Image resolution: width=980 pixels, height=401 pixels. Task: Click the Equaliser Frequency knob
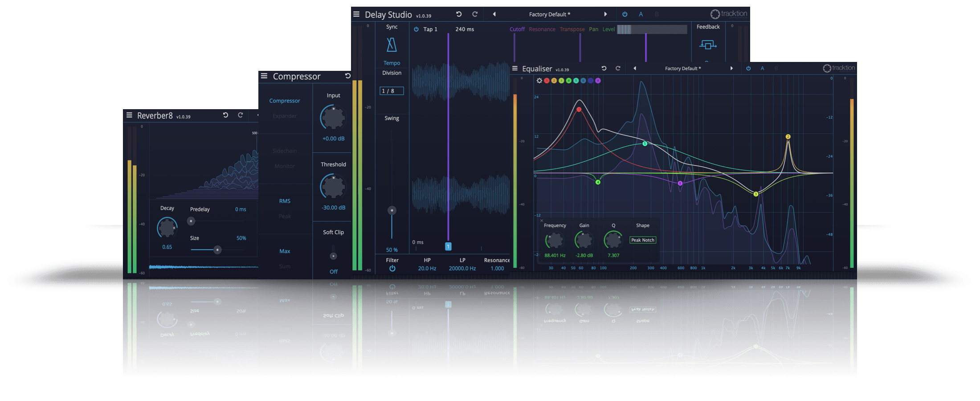point(555,241)
